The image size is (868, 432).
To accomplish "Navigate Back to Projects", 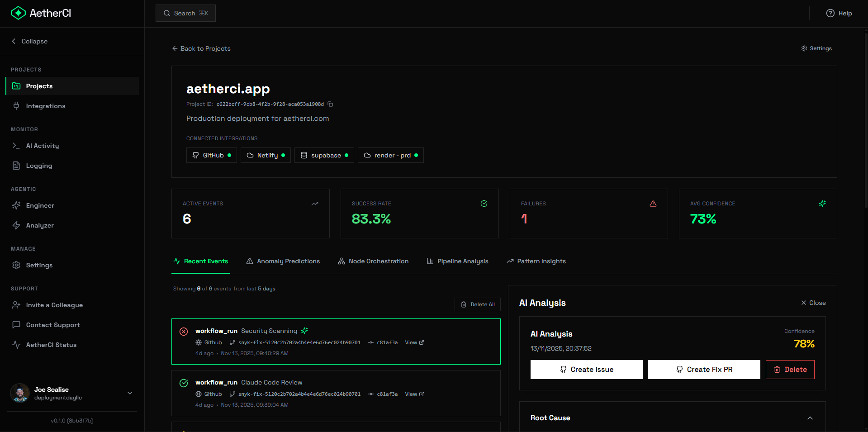I will click(201, 48).
